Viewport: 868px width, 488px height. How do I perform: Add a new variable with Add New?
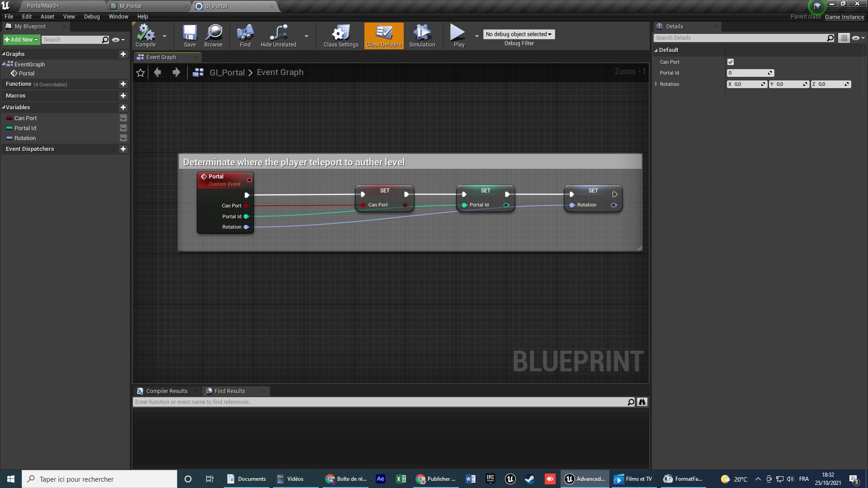coord(21,39)
